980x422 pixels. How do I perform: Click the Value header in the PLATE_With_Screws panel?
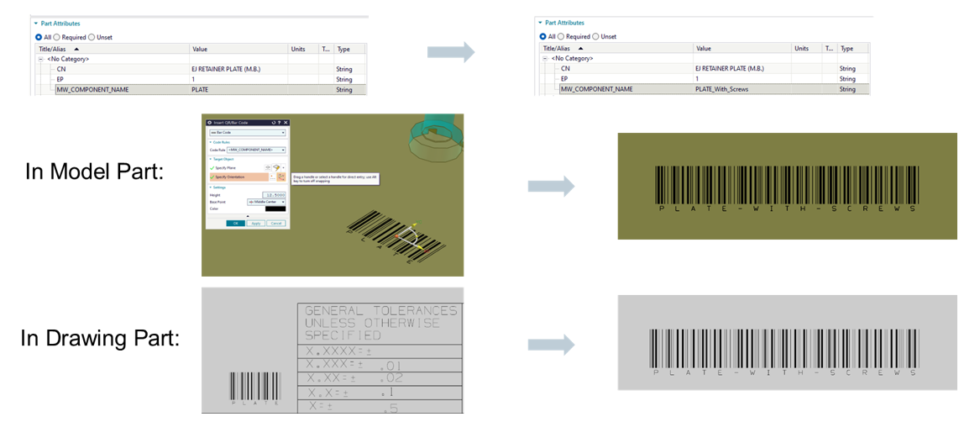point(742,48)
